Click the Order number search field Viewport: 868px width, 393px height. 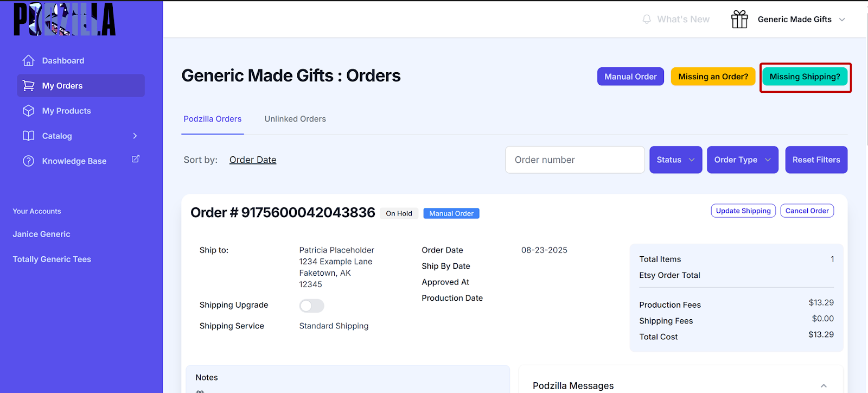[575, 160]
